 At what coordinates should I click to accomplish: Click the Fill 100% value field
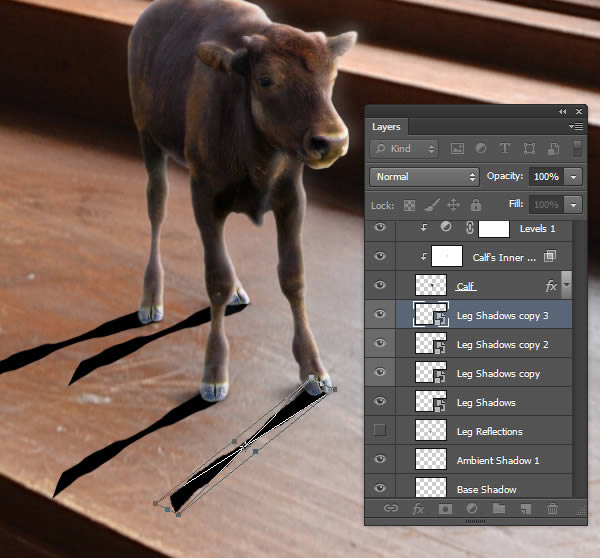coord(546,205)
